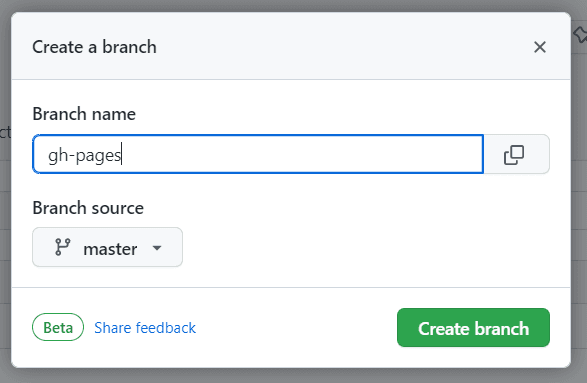Focus the Branch name input field
The width and height of the screenshot is (587, 383).
coord(258,154)
